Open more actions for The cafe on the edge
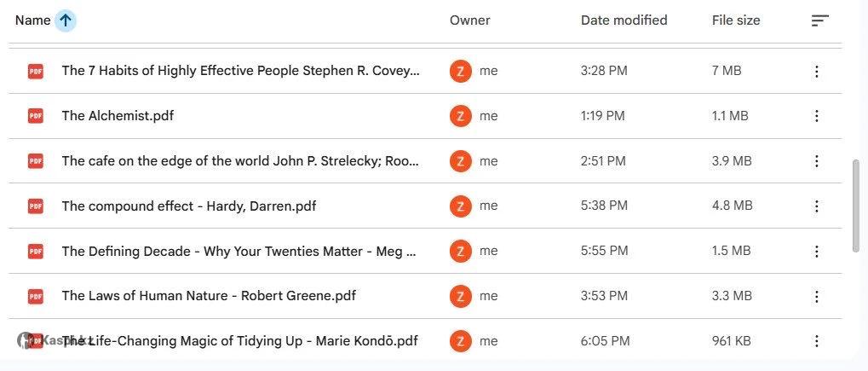Screen dimensions: 868x371 point(816,160)
